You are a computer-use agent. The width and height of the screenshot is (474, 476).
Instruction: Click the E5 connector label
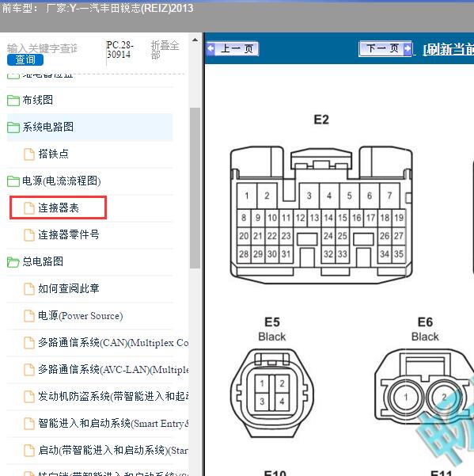[x=272, y=322]
